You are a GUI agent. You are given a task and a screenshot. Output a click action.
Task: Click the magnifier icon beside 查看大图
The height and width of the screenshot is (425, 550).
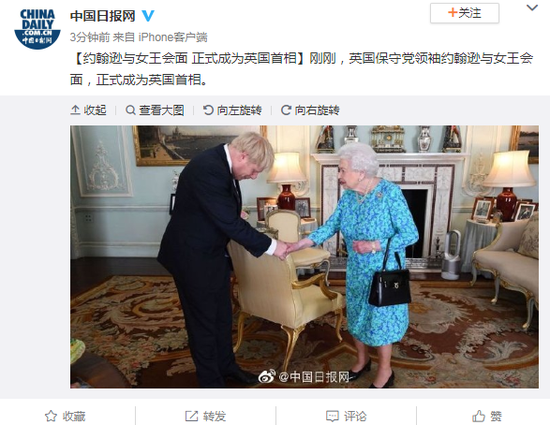coord(130,110)
